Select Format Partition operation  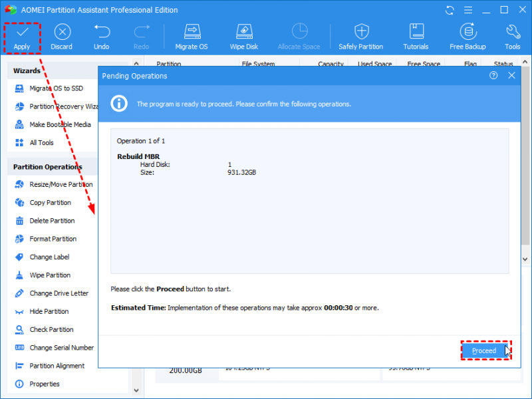tap(46, 239)
